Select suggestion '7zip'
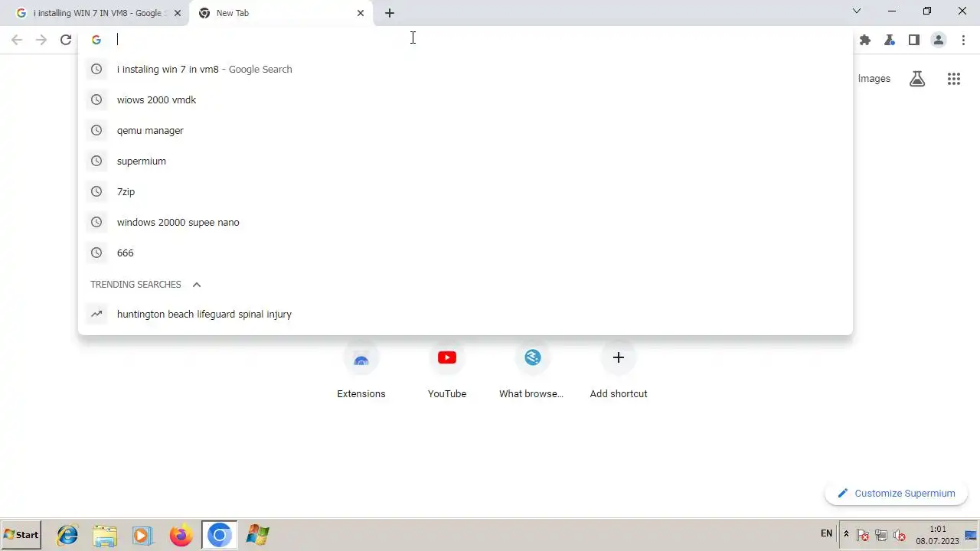 click(465, 191)
